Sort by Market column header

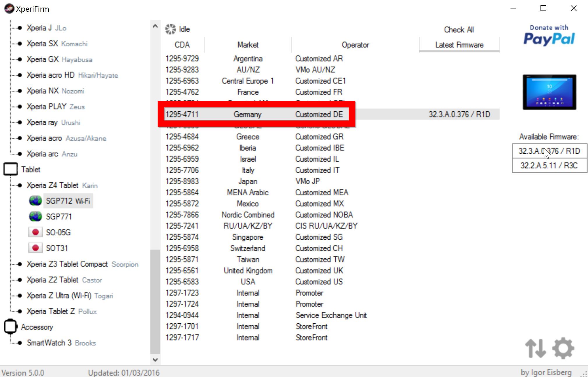point(248,45)
